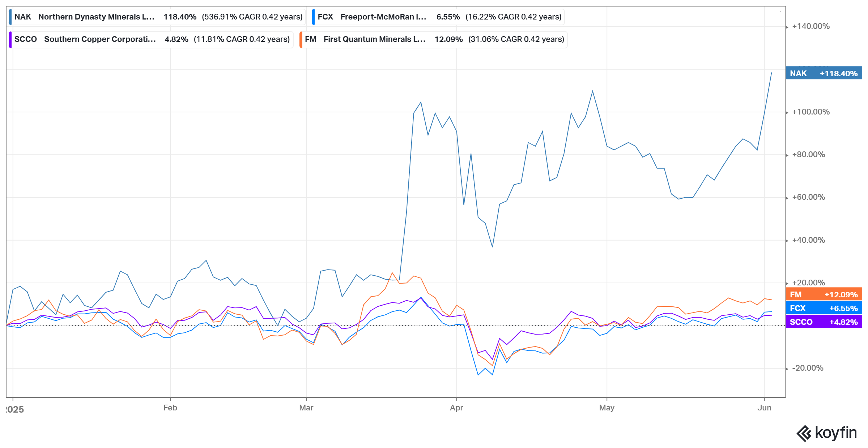Click the SCCO purple legend color bar
Screen dimensions: 868x448
10,39
